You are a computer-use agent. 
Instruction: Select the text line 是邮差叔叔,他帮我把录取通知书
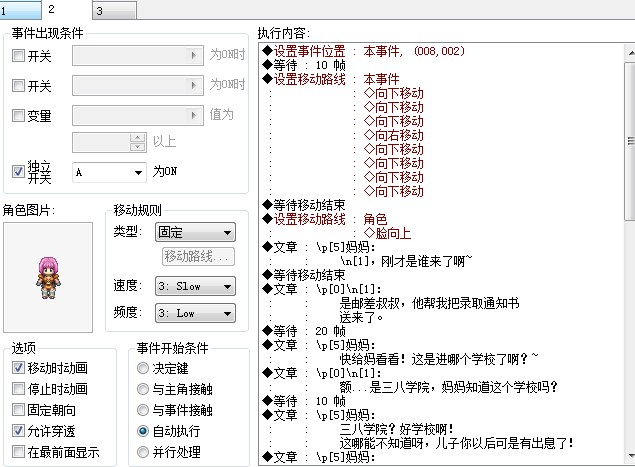(x=429, y=303)
